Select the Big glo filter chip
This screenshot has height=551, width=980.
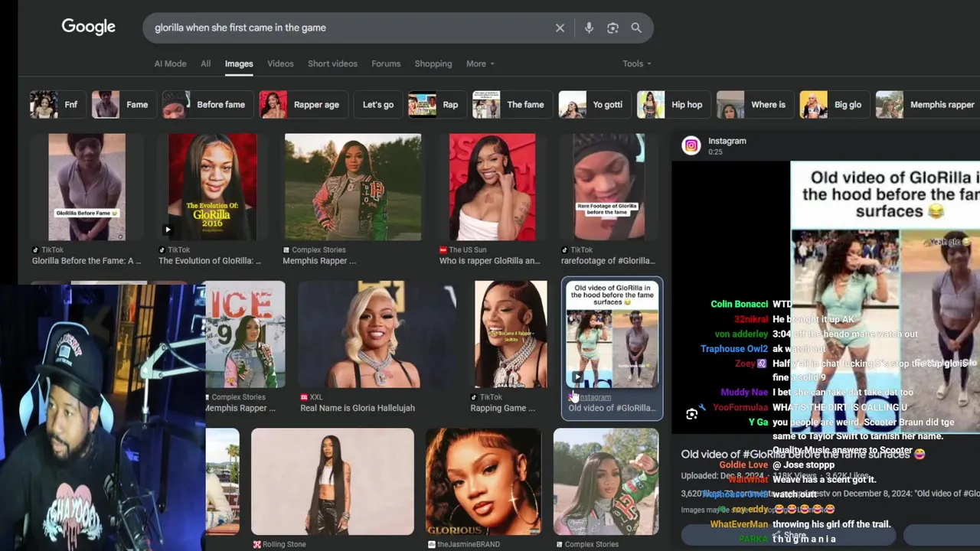coord(835,105)
